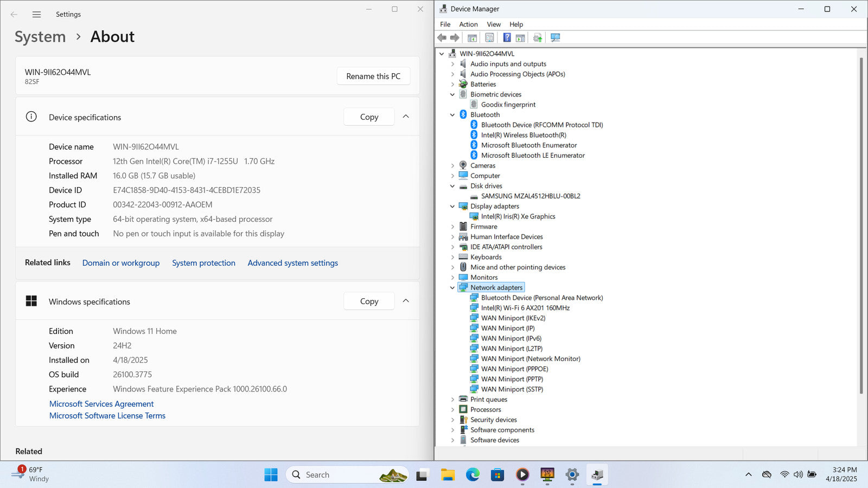
Task: Open System protection link
Action: pyautogui.click(x=203, y=263)
